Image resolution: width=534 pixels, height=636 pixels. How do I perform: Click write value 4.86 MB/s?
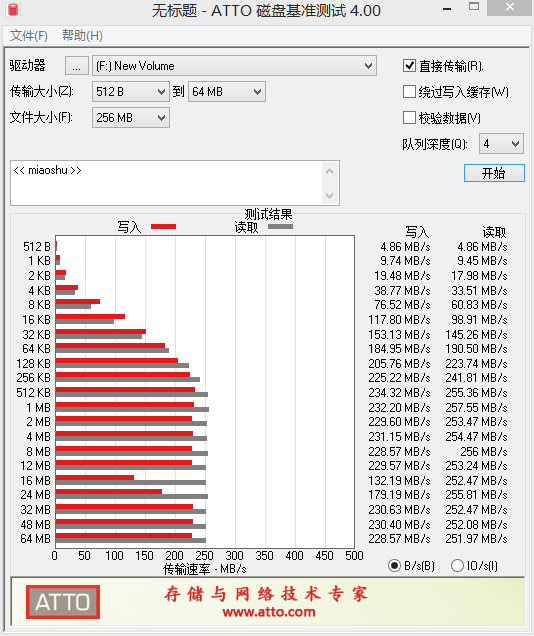tap(405, 247)
